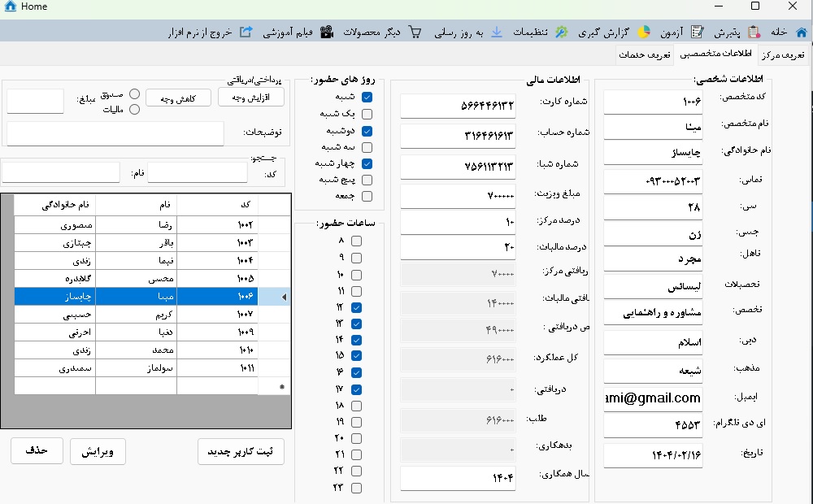
Task: Open Settings (تنظیمات) gear icon
Action: [x=561, y=33]
